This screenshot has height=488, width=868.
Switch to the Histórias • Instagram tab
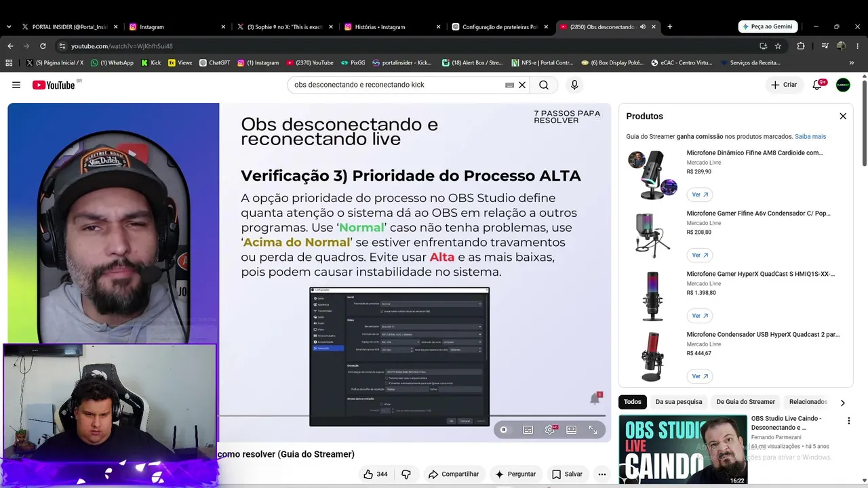(x=393, y=27)
